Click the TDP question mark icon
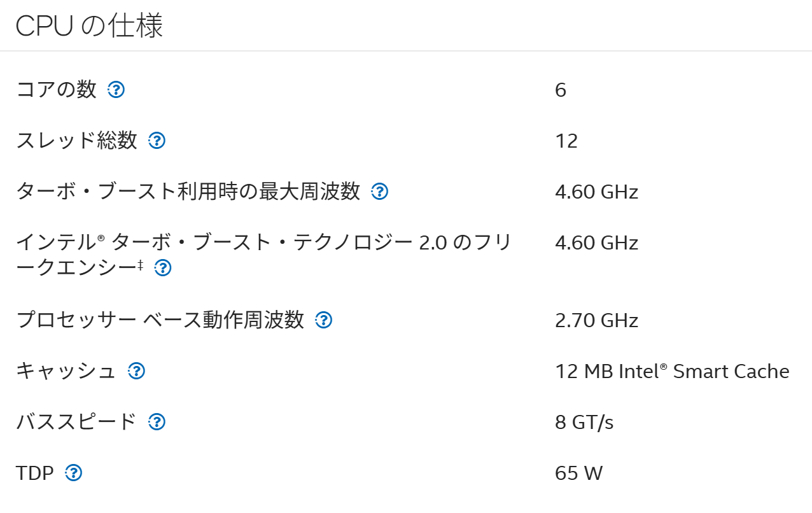Image resolution: width=812 pixels, height=513 pixels. click(74, 473)
